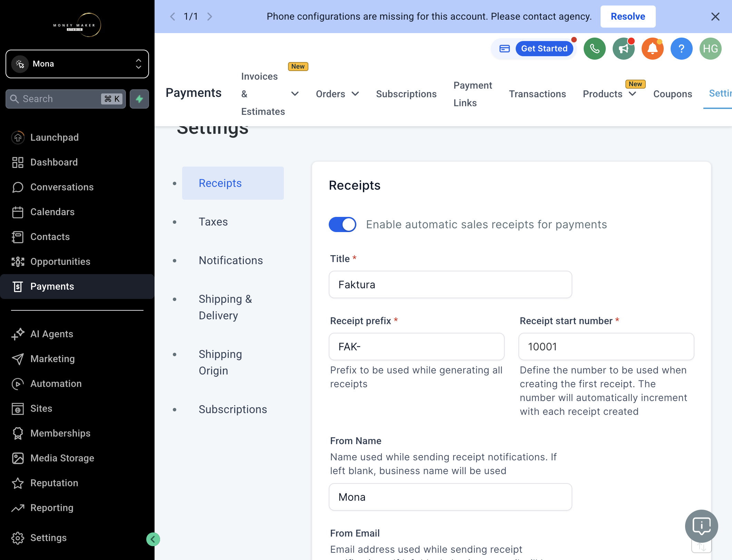Open the feedback chat widget icon
732x560 pixels.
tap(701, 526)
